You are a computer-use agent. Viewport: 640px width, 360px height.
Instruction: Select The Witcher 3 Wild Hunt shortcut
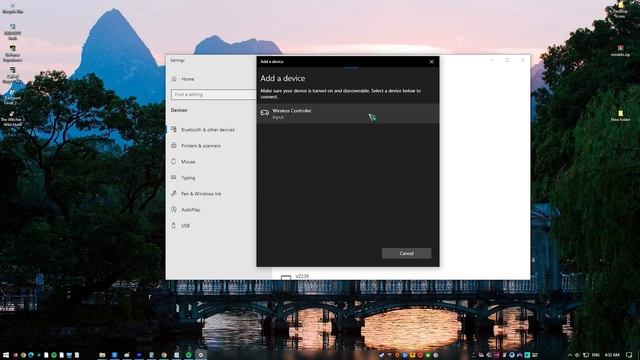[12, 118]
